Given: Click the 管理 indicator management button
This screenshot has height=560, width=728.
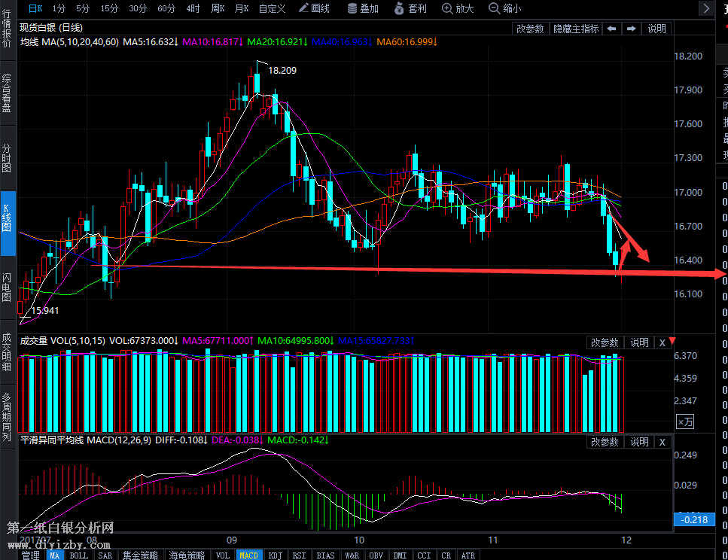Looking at the screenshot, I should point(30,555).
